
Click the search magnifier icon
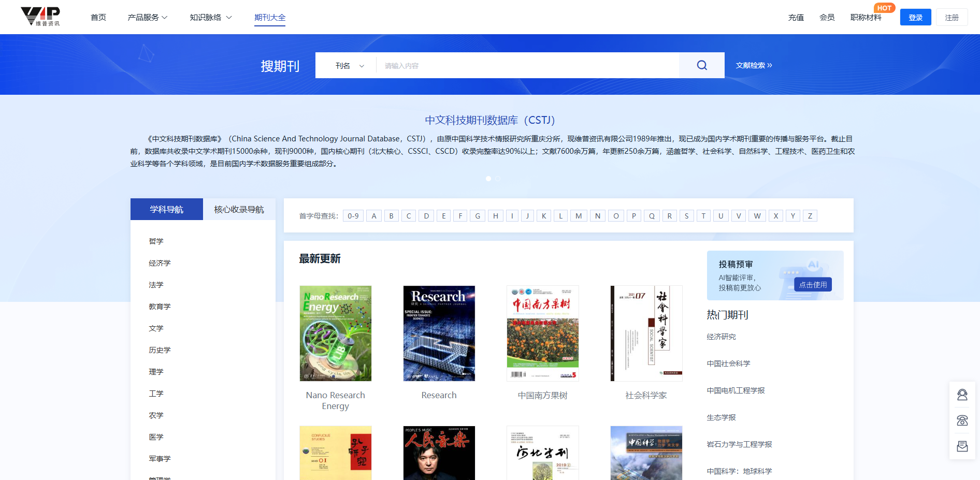tap(701, 65)
